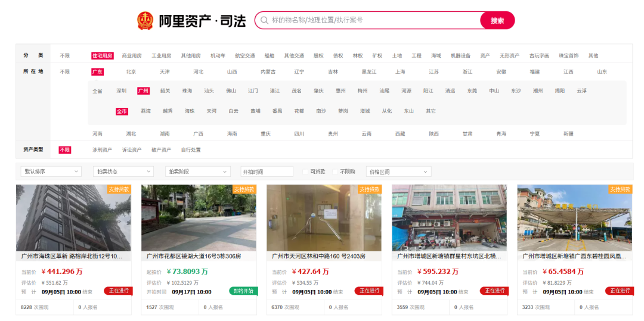This screenshot has width=644, height=321.
Task: Open the 默认排序 sorting dropdown
Action: click(x=51, y=172)
